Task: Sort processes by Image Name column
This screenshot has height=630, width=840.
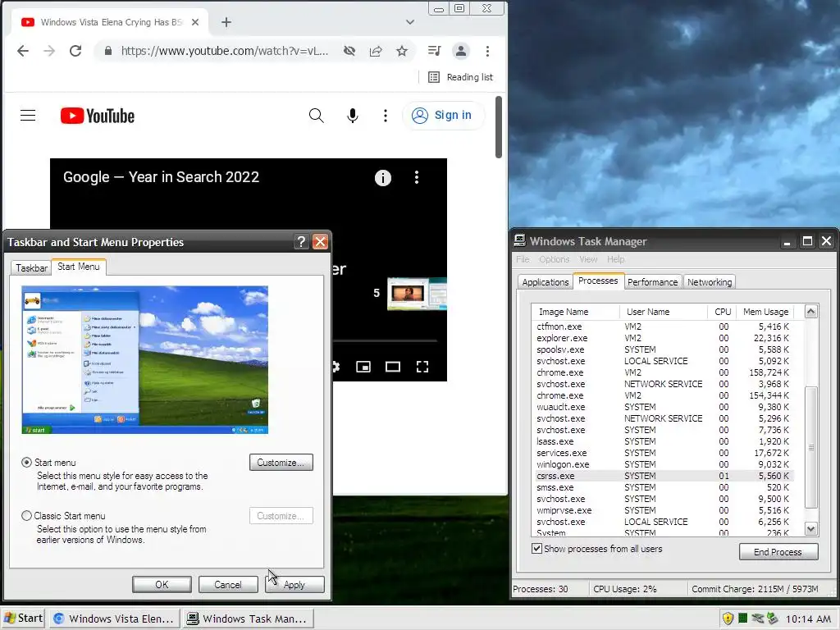Action: (576, 312)
